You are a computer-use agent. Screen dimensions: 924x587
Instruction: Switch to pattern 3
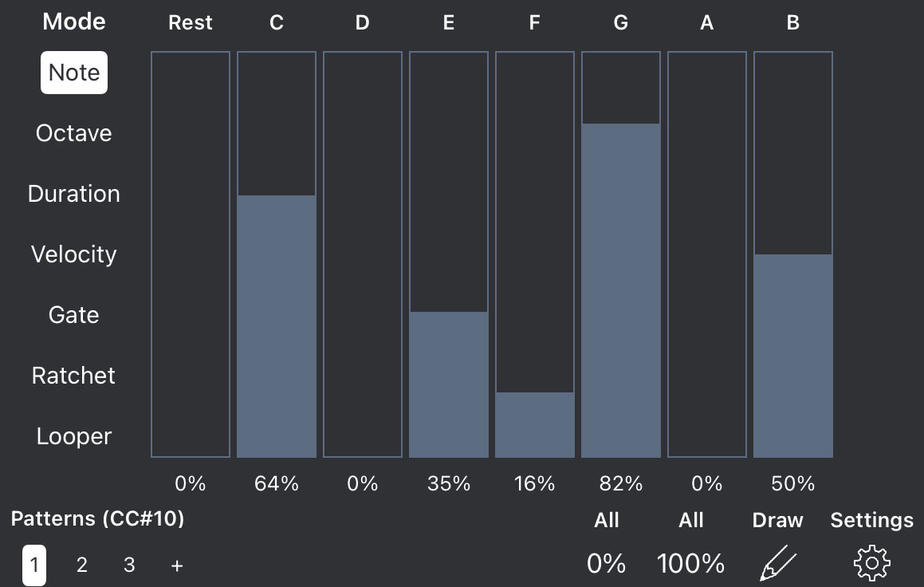point(129,565)
